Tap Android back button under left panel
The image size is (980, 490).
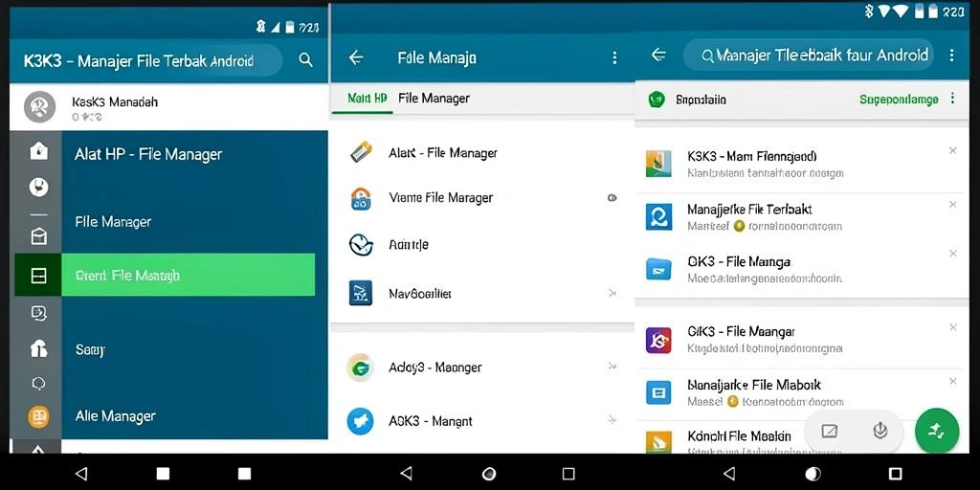pyautogui.click(x=81, y=473)
